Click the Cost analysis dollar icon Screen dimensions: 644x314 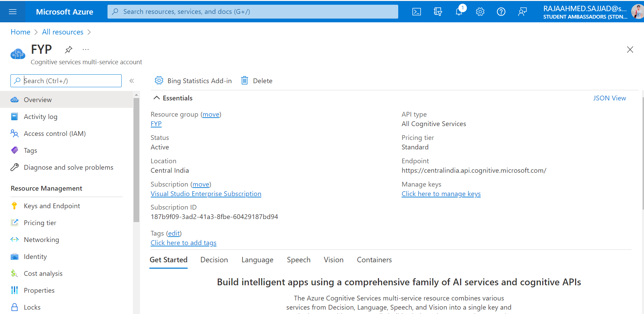point(14,273)
